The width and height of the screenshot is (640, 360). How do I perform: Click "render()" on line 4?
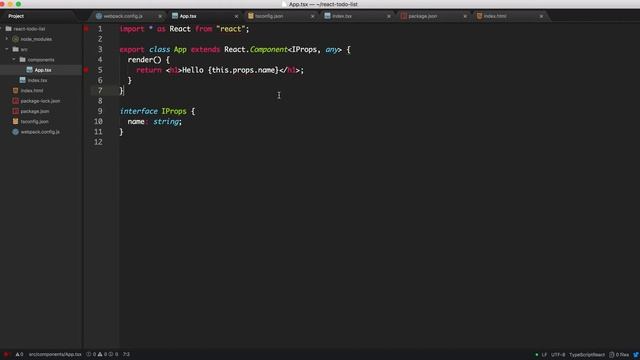[x=144, y=60]
